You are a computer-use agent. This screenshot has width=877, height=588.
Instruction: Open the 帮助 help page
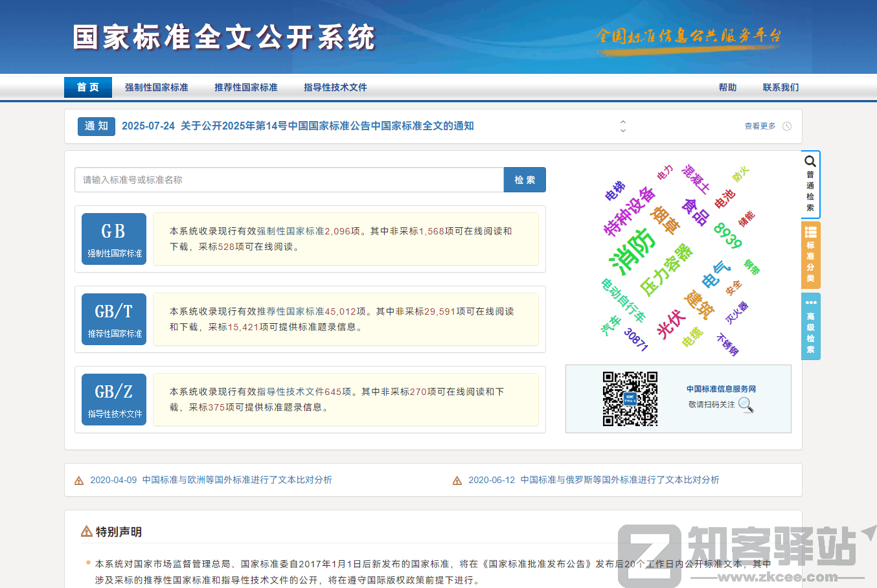728,87
